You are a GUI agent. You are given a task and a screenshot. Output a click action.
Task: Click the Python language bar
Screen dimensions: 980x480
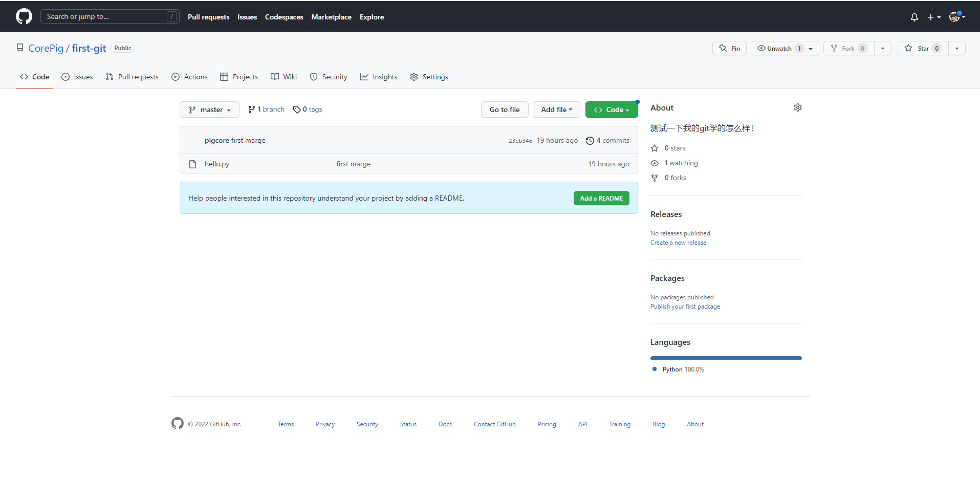[726, 358]
